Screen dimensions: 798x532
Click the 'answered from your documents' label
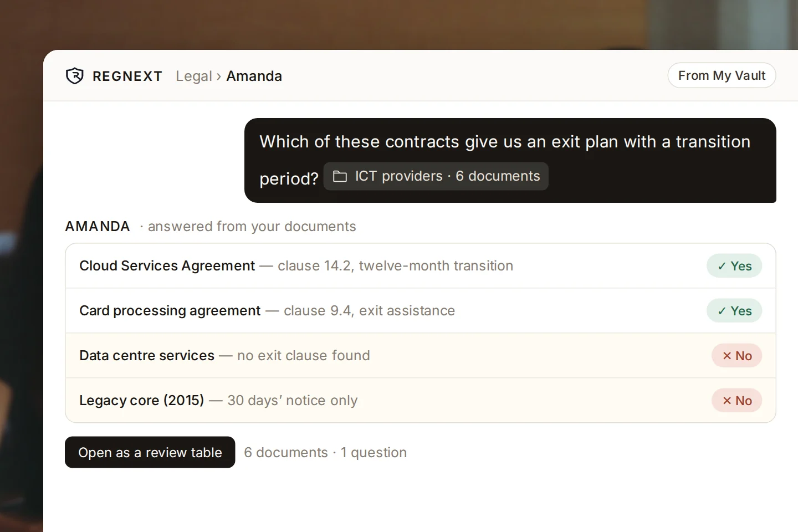click(252, 227)
